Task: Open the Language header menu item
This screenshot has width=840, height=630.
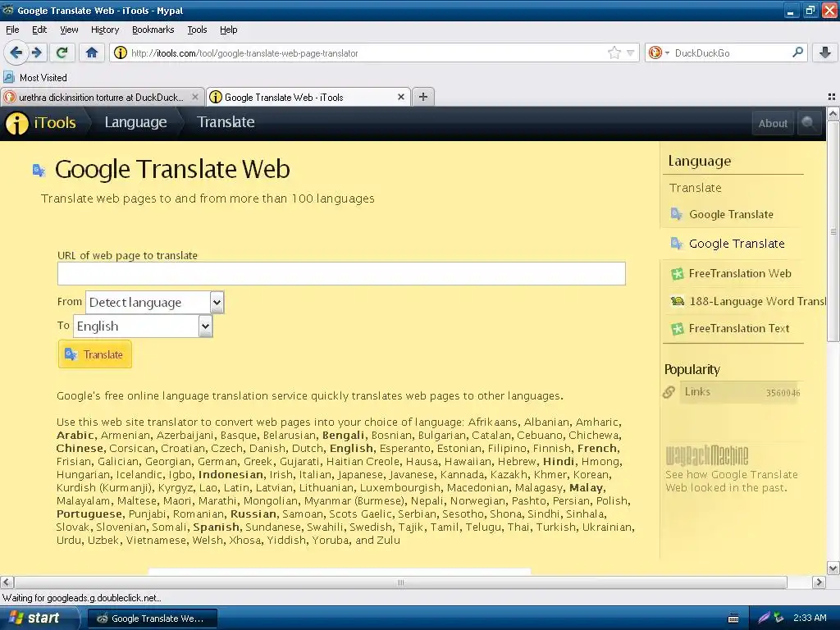Action: point(135,122)
